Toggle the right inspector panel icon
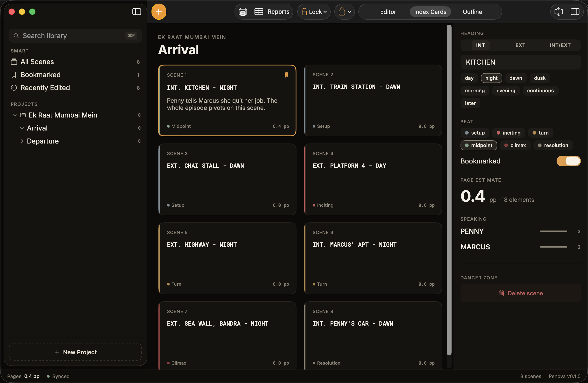 click(575, 12)
